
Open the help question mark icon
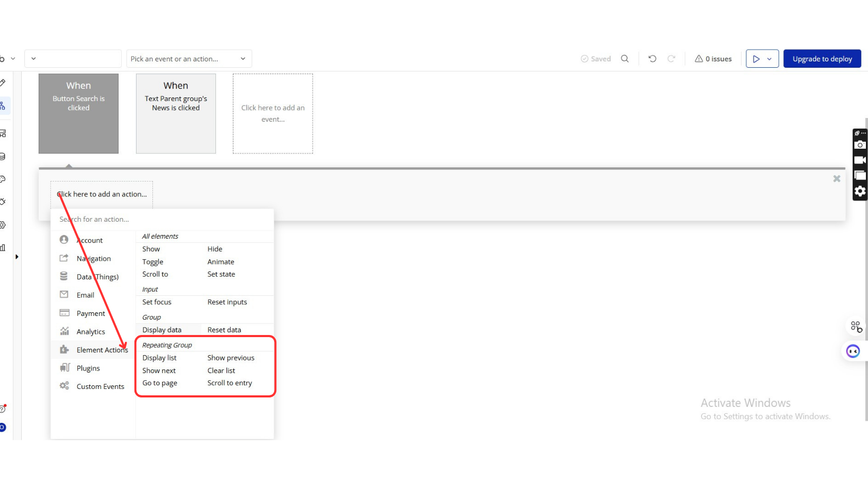click(3, 409)
